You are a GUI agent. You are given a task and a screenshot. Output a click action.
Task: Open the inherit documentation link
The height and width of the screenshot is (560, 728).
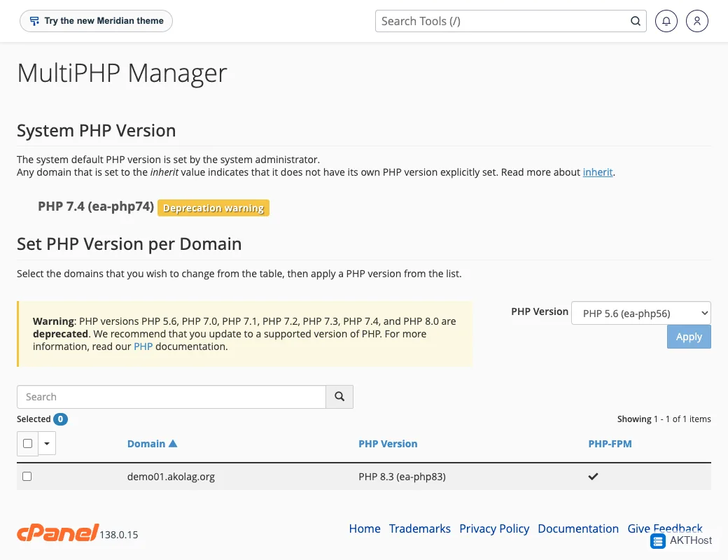(x=598, y=172)
